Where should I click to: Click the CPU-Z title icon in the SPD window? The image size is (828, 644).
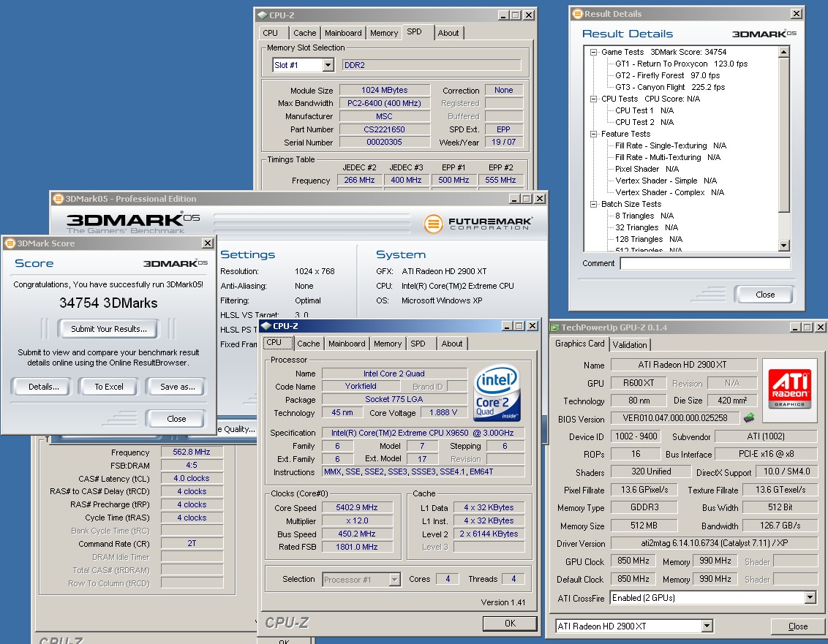coord(263,15)
